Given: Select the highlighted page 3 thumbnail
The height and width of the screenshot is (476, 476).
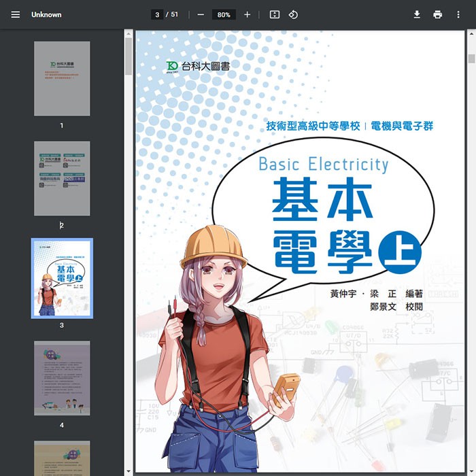Looking at the screenshot, I should pyautogui.click(x=62, y=278).
